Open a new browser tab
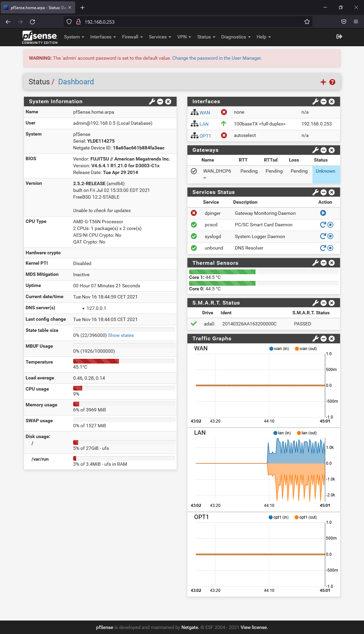The height and width of the screenshot is (634, 364). coord(82,7)
